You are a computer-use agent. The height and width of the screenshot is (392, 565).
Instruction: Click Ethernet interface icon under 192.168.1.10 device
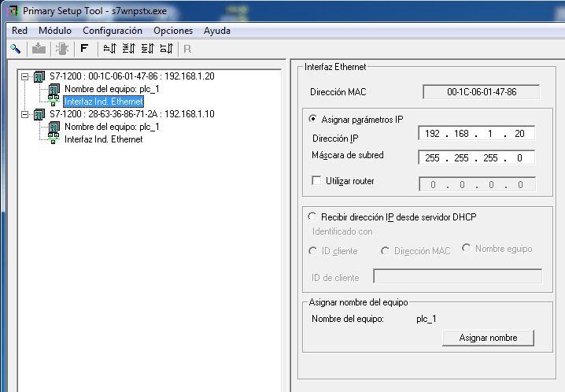[54, 139]
